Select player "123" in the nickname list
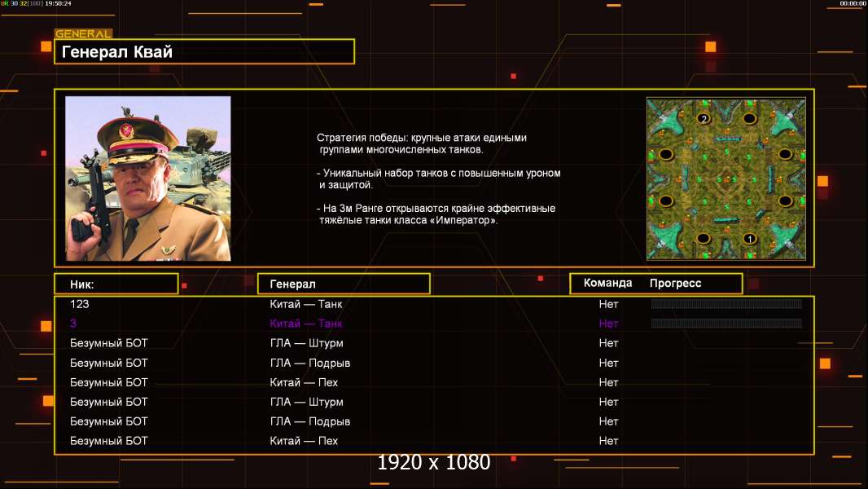The height and width of the screenshot is (489, 868). (x=80, y=304)
